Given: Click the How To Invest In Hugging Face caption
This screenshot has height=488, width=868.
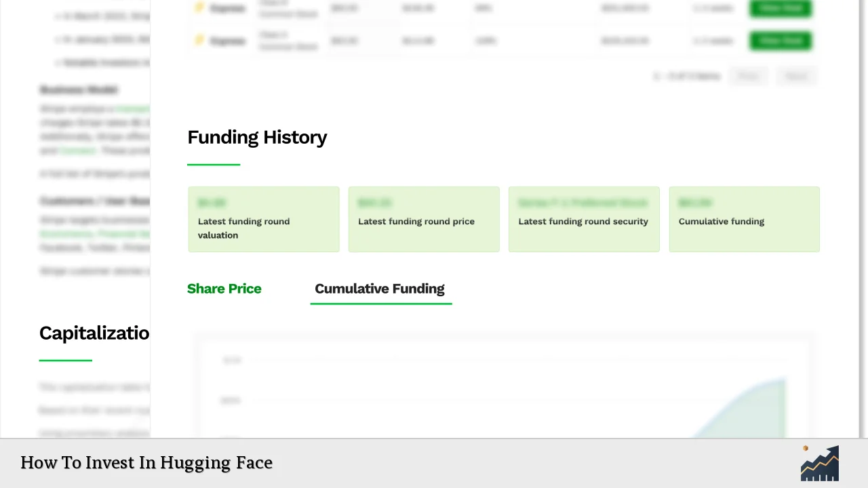Looking at the screenshot, I should (146, 463).
